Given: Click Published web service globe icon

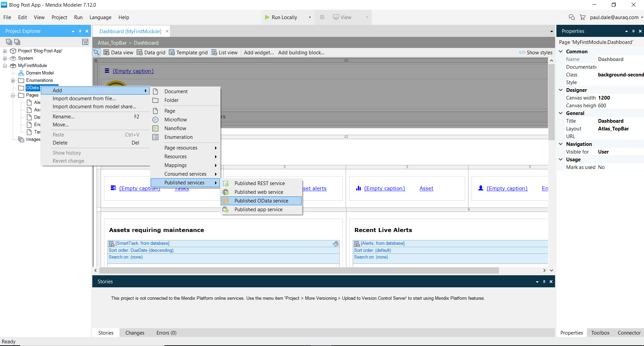Looking at the screenshot, I should [x=226, y=192].
